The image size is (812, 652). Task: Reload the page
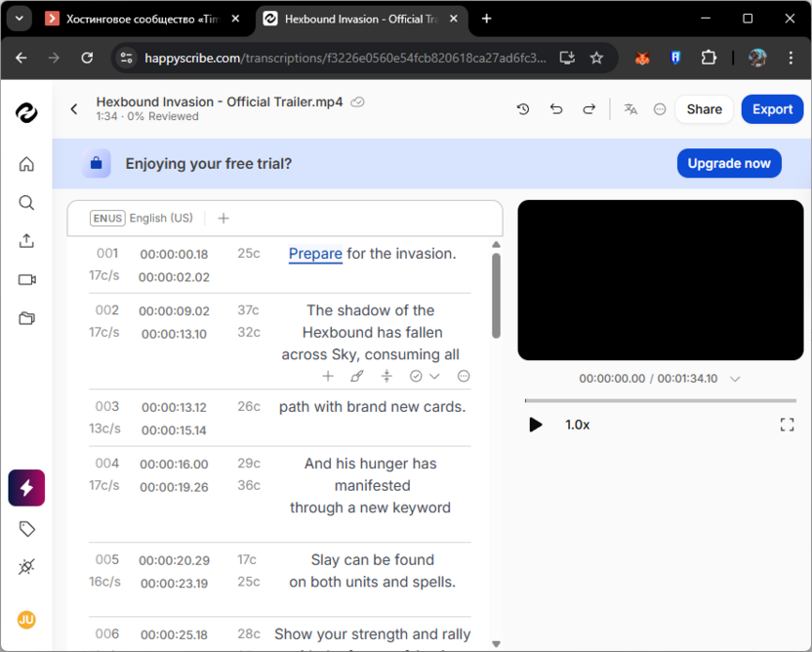[87, 58]
